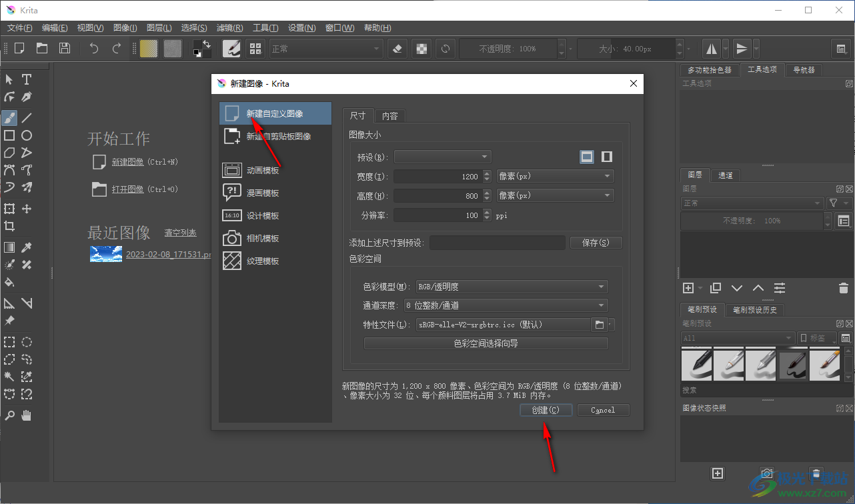Select the Ellipse tool
Screen dimensions: 855x504
[27, 135]
